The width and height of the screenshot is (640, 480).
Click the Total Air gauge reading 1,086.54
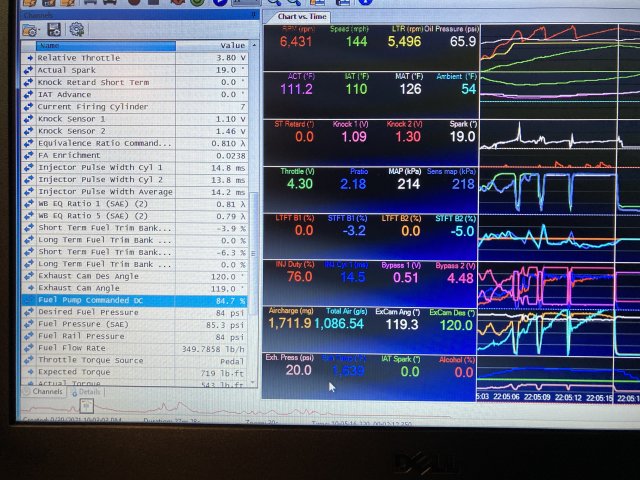tap(339, 324)
